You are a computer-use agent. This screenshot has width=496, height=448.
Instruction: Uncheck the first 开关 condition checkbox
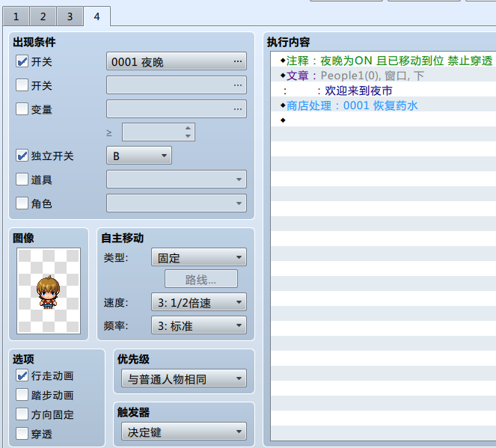click(x=22, y=61)
